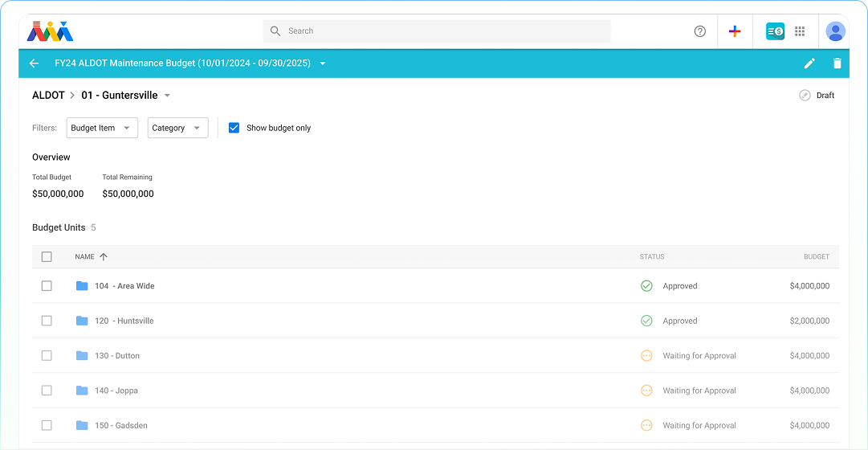The height and width of the screenshot is (450, 868).
Task: Click the $4,000,000 budget for Joppa
Action: coord(809,391)
